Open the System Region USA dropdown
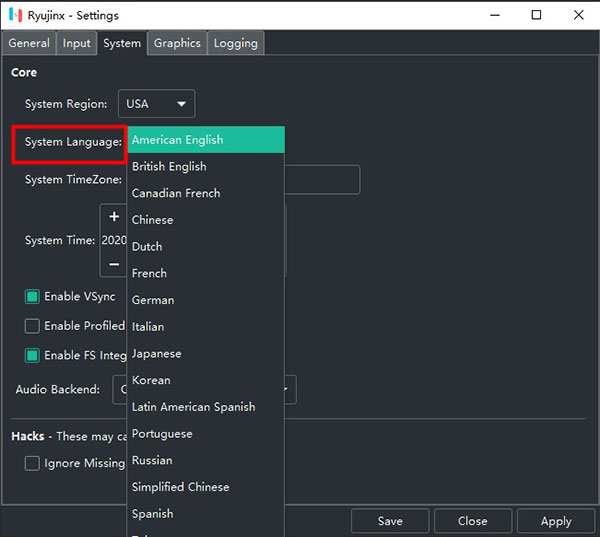Viewport: 600px width, 537px height. [x=156, y=103]
